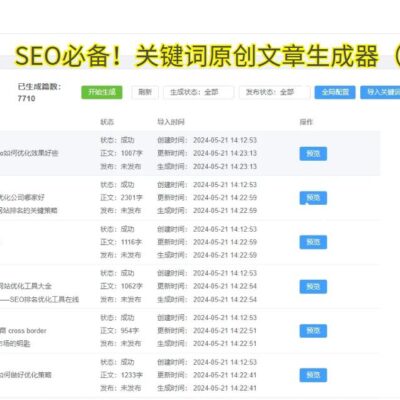Click the 操作 column header
The height and width of the screenshot is (400, 400).
tap(306, 122)
